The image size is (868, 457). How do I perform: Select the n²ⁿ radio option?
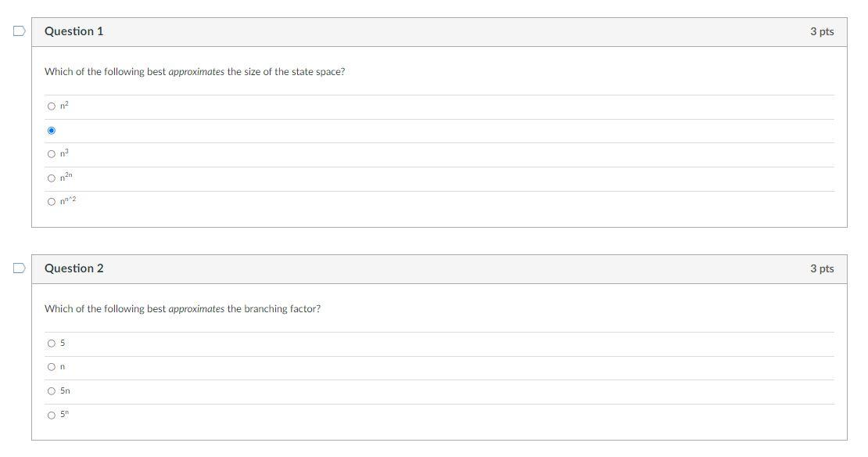pos(52,178)
